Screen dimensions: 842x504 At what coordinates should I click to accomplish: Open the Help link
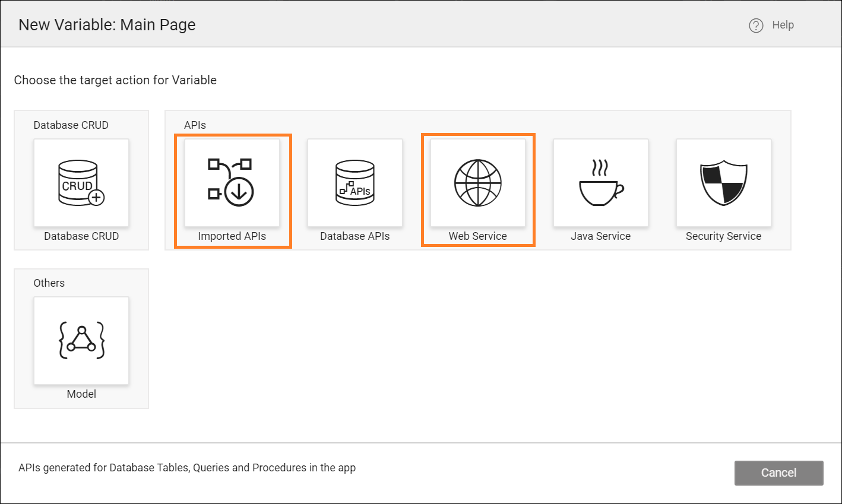[782, 25]
